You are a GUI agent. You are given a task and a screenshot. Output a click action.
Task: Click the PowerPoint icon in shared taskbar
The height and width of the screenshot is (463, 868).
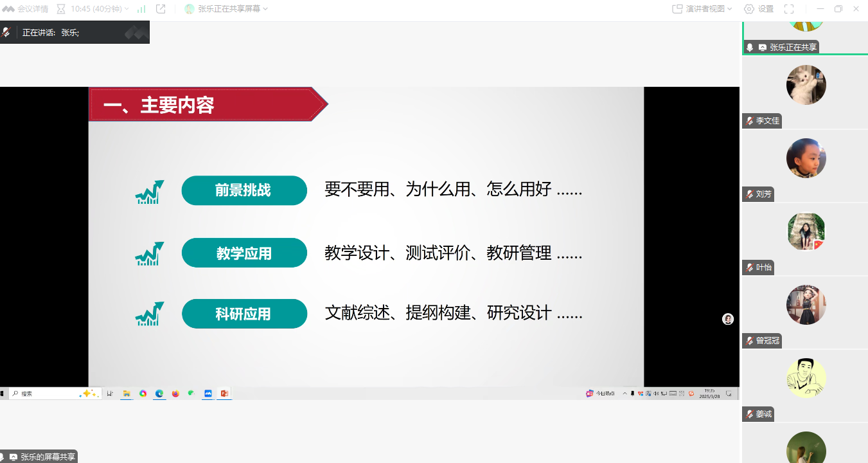[224, 394]
